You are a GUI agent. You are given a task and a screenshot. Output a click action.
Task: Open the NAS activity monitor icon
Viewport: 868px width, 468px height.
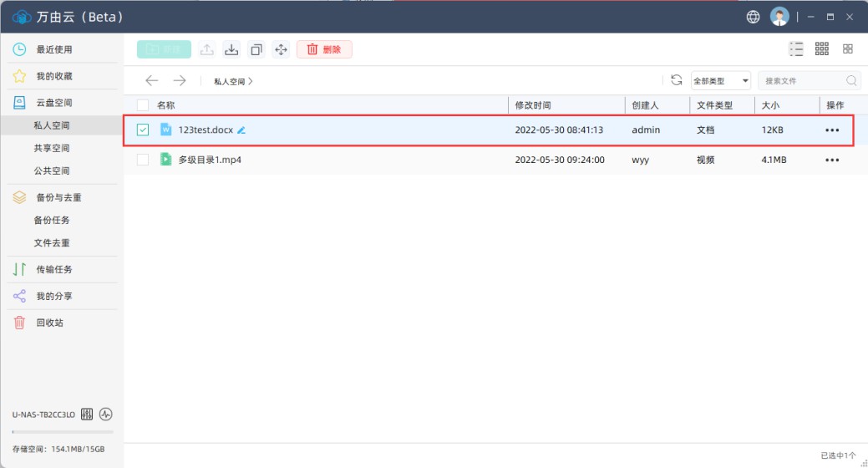click(x=106, y=415)
